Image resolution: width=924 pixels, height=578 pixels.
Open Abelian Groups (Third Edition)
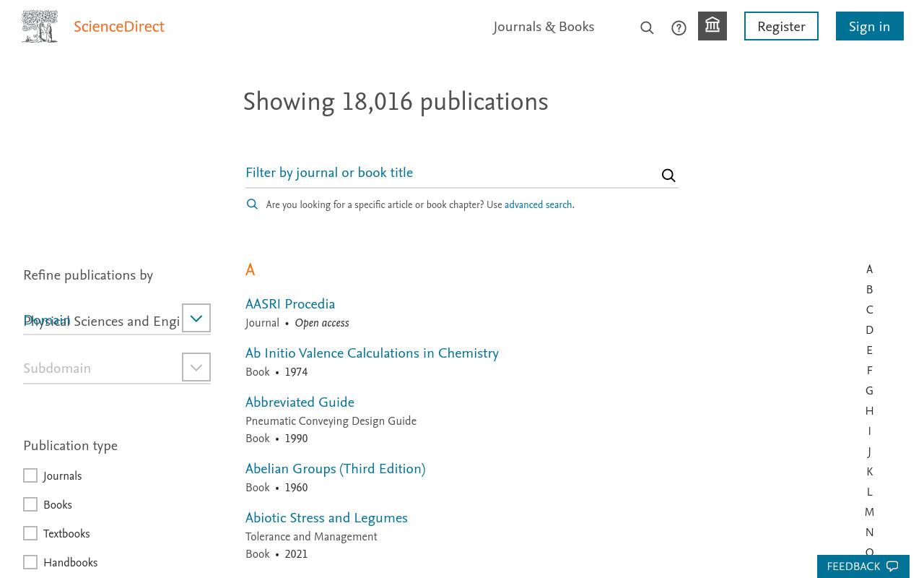pos(335,470)
